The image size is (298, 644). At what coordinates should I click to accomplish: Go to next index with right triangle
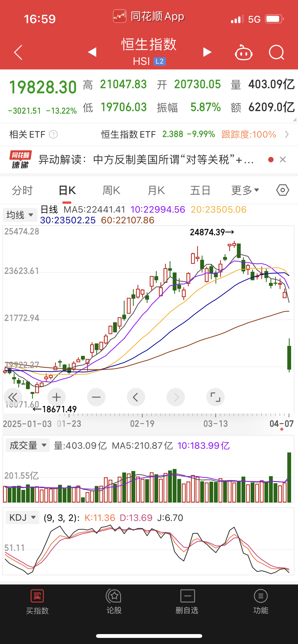coord(207,52)
